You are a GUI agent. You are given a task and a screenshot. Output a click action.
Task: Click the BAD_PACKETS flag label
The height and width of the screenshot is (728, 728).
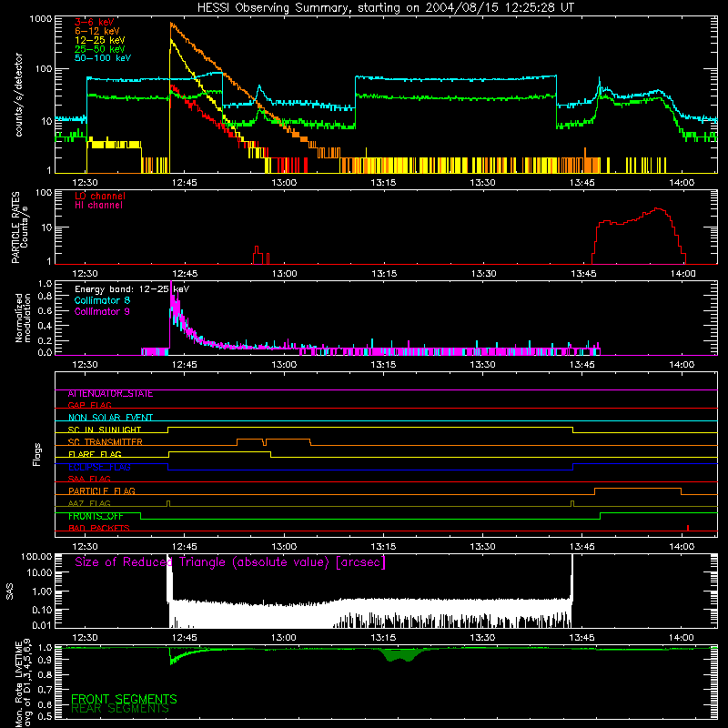pos(99,528)
